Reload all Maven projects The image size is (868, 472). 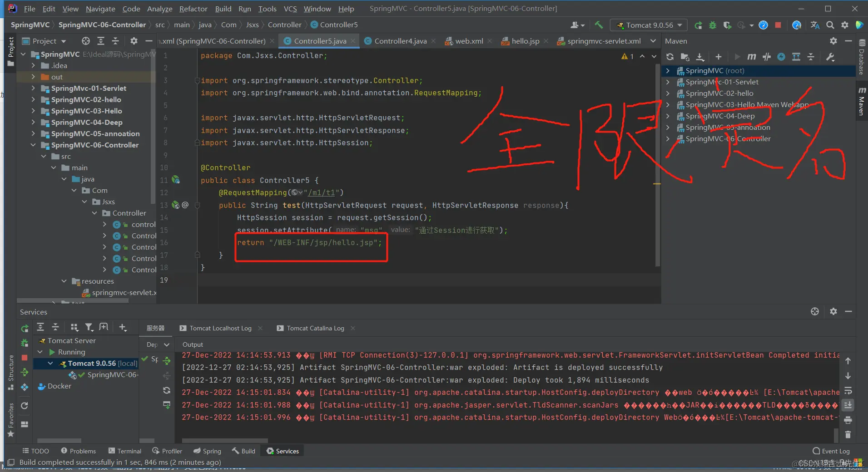click(670, 57)
